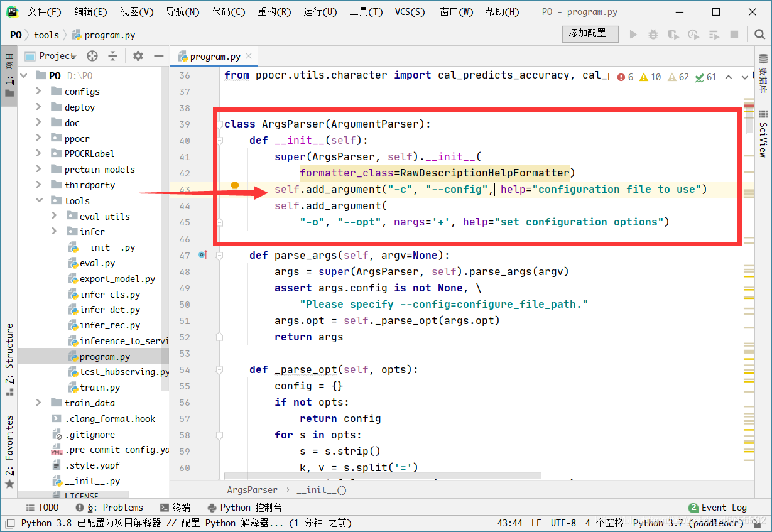Open the Problems tool window

click(109, 508)
